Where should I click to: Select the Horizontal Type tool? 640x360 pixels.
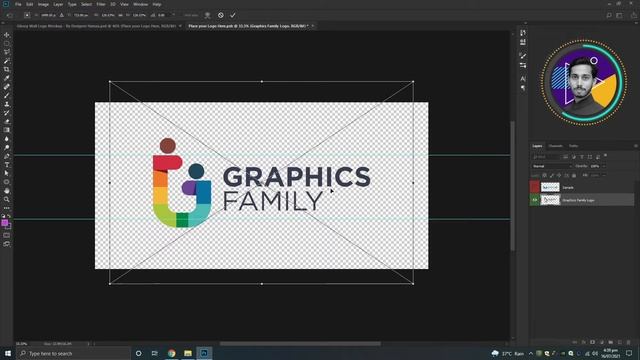point(7,164)
